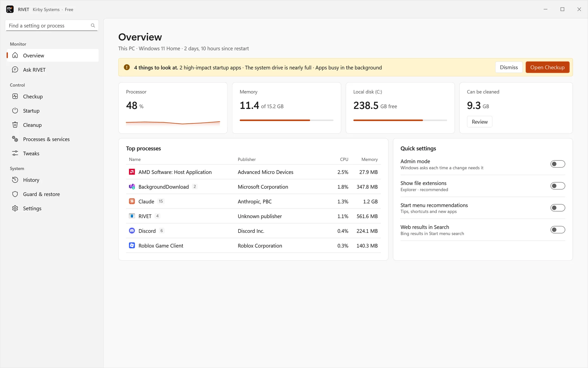Click the History clock icon
Viewport: 588px width, 368px height.
click(15, 180)
